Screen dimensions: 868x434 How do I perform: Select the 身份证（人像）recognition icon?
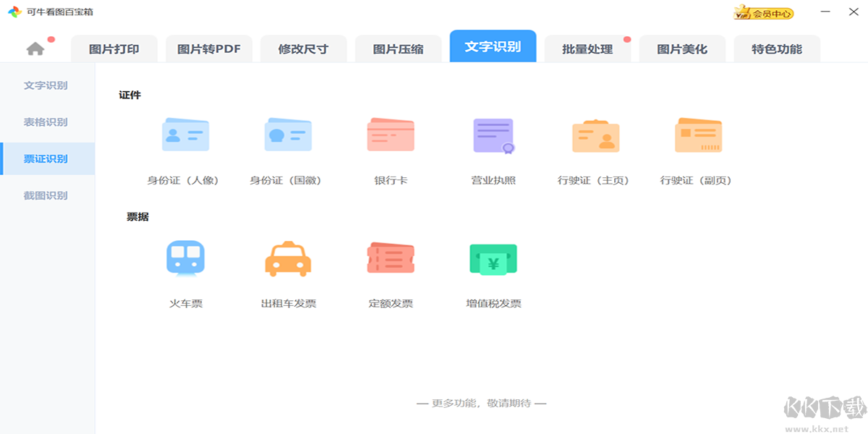pyautogui.click(x=186, y=135)
